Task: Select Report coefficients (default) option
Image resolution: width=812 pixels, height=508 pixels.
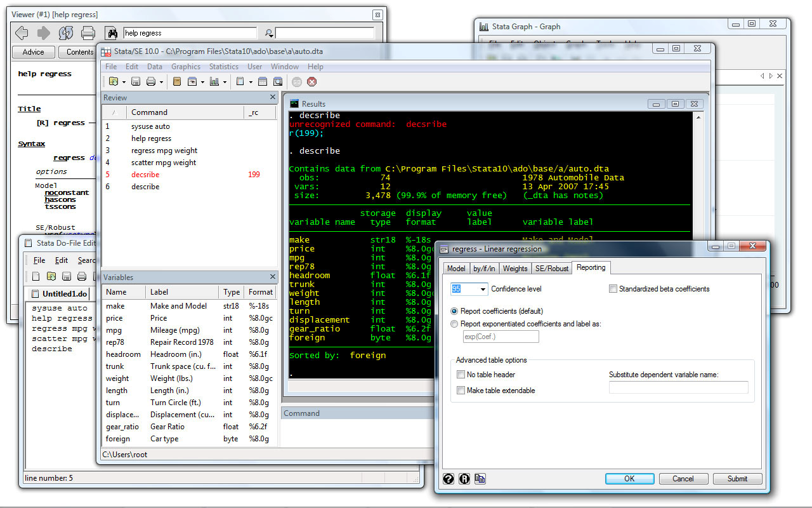Action: (x=454, y=311)
